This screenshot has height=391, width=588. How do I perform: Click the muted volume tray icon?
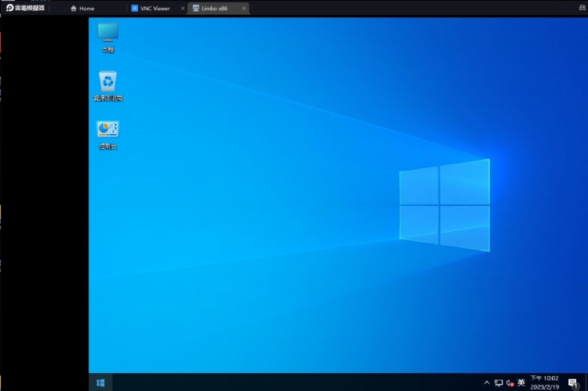click(510, 382)
